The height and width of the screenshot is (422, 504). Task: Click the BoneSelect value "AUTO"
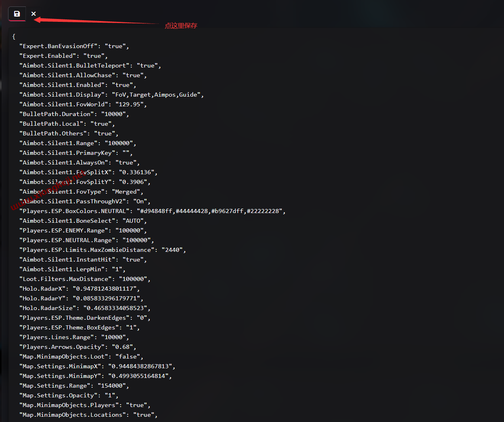tap(133, 221)
